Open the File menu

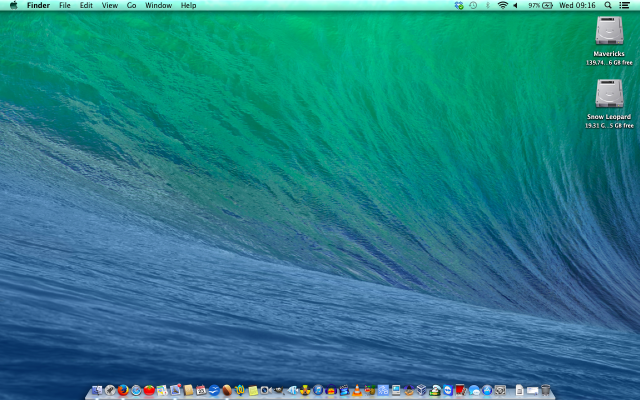point(64,5)
